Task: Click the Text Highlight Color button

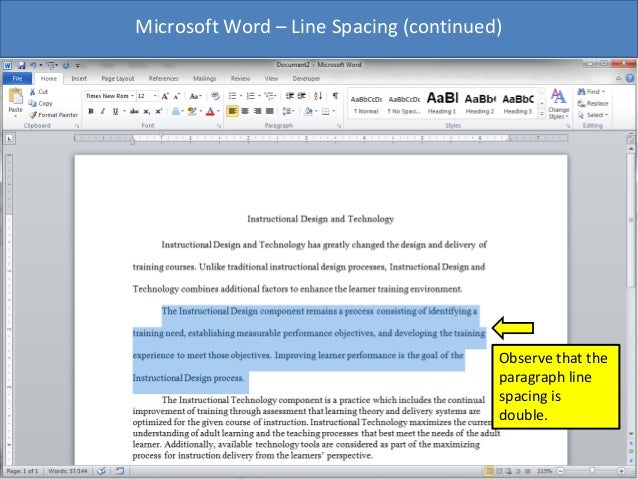Action: pyautogui.click(x=192, y=111)
